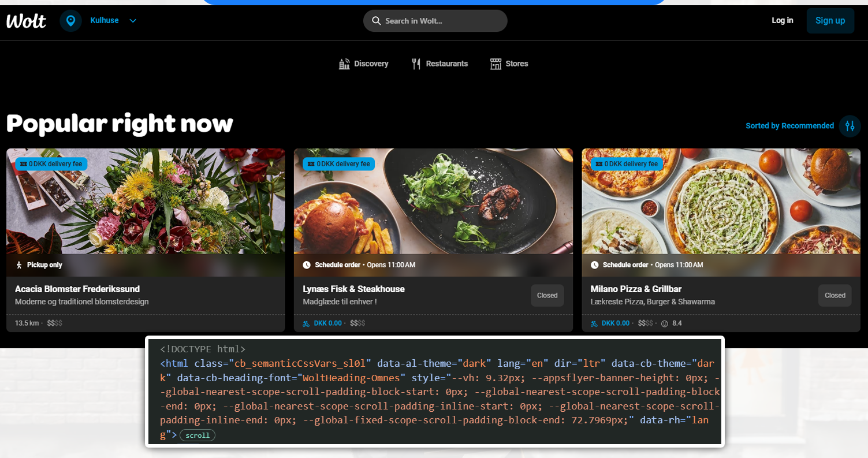
Task: Click the scroll badge in HTML tooltip
Action: click(198, 435)
